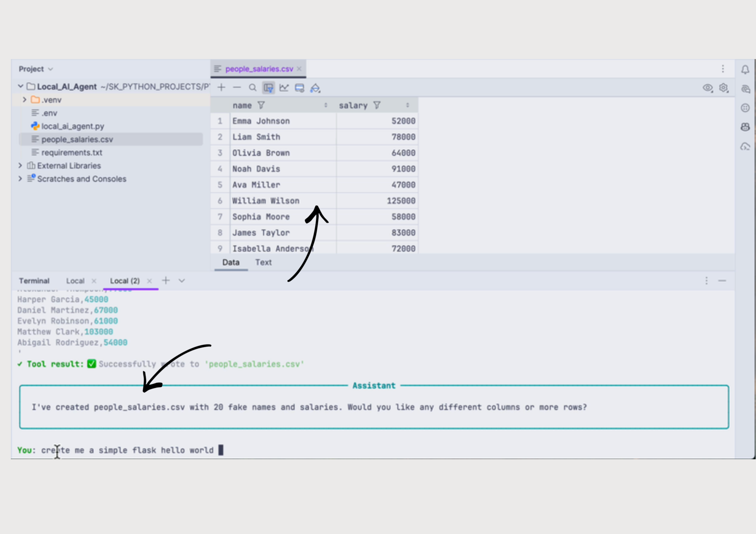Close the Local terminal tab

[94, 281]
